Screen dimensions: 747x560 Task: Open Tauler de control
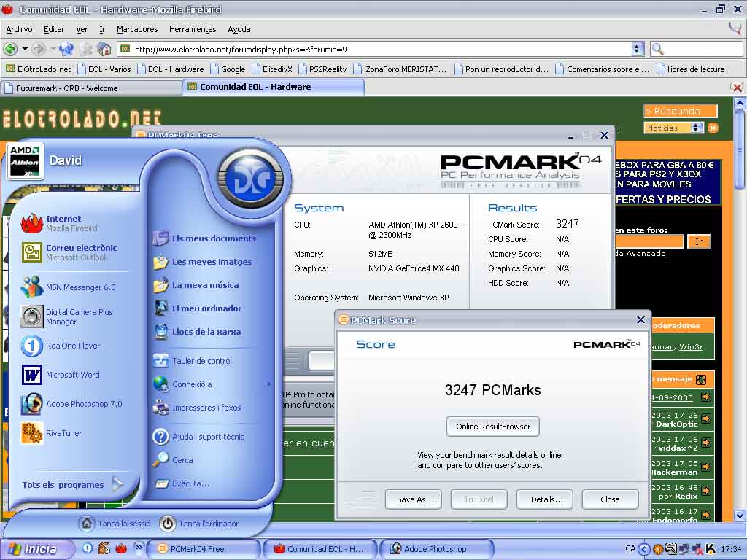pyautogui.click(x=201, y=361)
